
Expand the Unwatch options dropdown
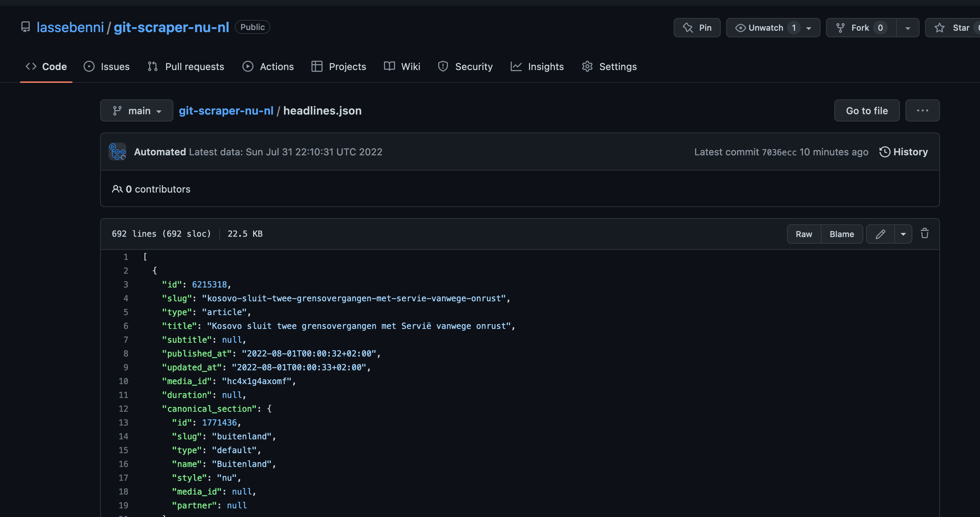click(x=809, y=27)
